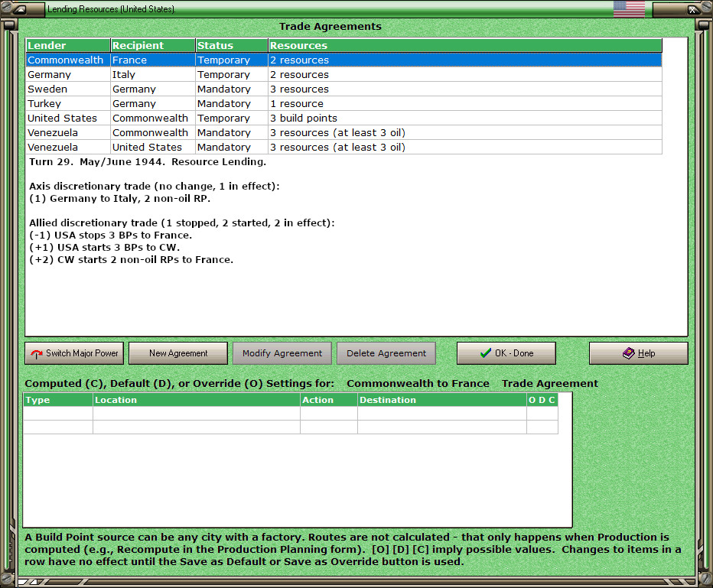The image size is (713, 588).
Task: Click Modify Agreement button
Action: [282, 353]
